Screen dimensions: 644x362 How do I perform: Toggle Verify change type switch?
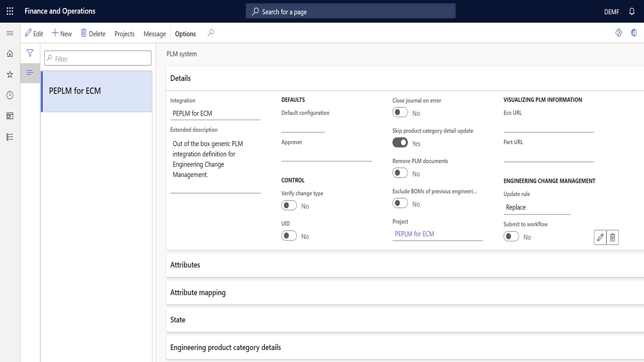coord(289,205)
